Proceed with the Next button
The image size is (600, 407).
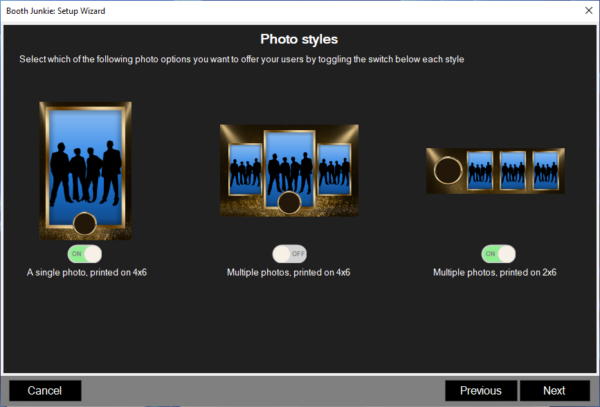point(554,390)
